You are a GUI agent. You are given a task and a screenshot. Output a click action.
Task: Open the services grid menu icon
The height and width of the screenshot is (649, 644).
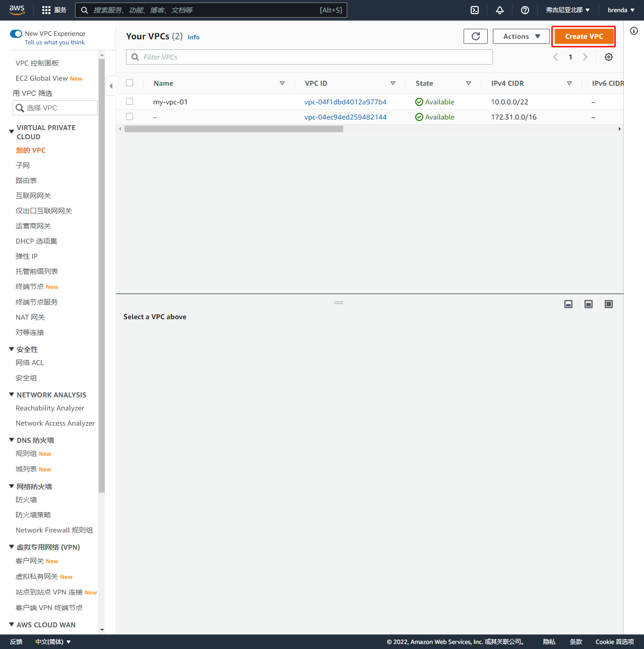[x=46, y=10]
